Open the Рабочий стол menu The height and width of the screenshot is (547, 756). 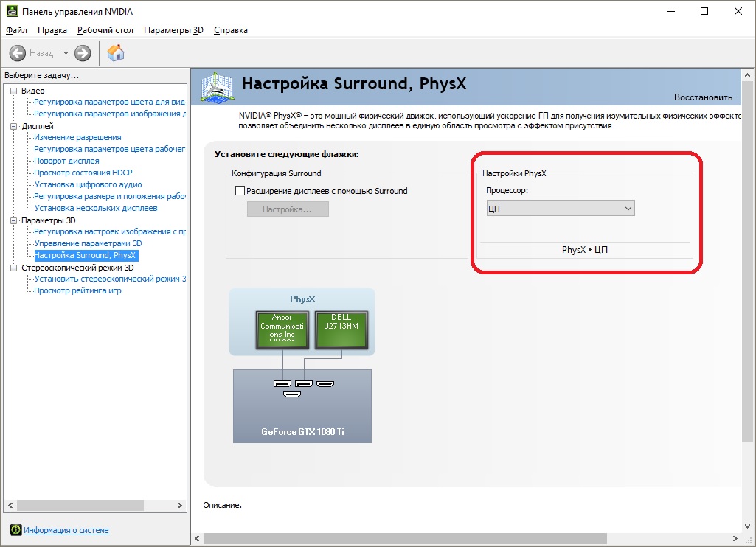coord(105,30)
